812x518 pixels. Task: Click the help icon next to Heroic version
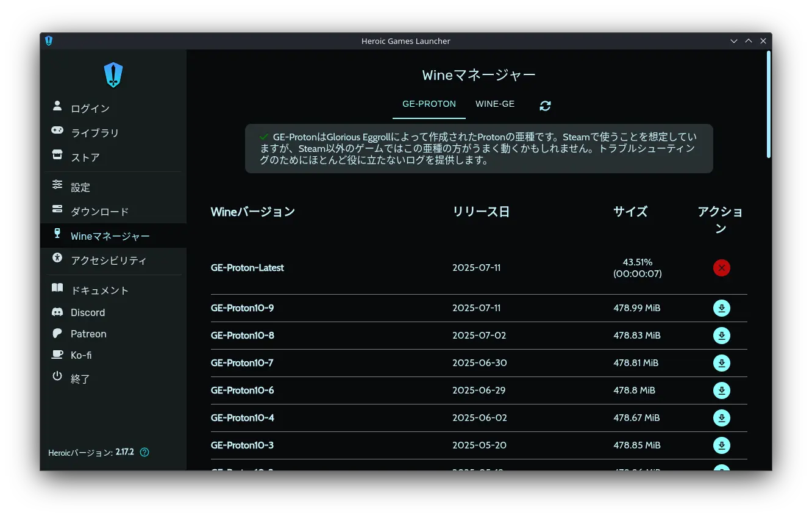click(144, 452)
